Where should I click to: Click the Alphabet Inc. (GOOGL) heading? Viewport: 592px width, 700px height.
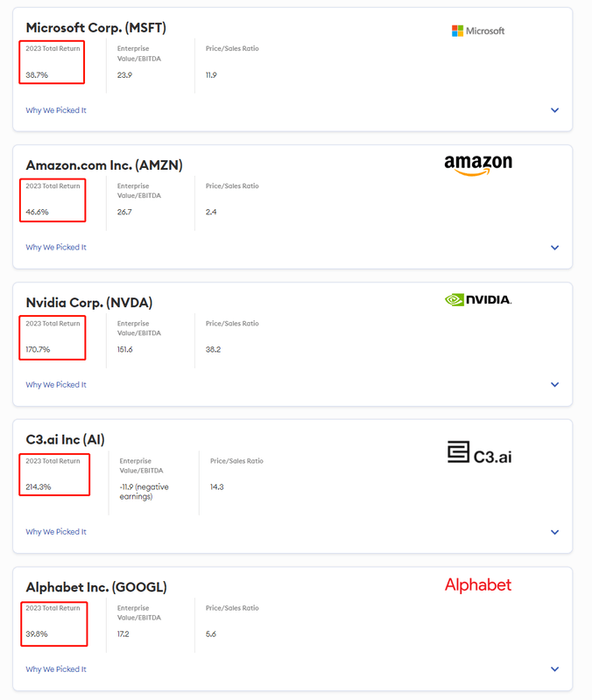click(95, 587)
